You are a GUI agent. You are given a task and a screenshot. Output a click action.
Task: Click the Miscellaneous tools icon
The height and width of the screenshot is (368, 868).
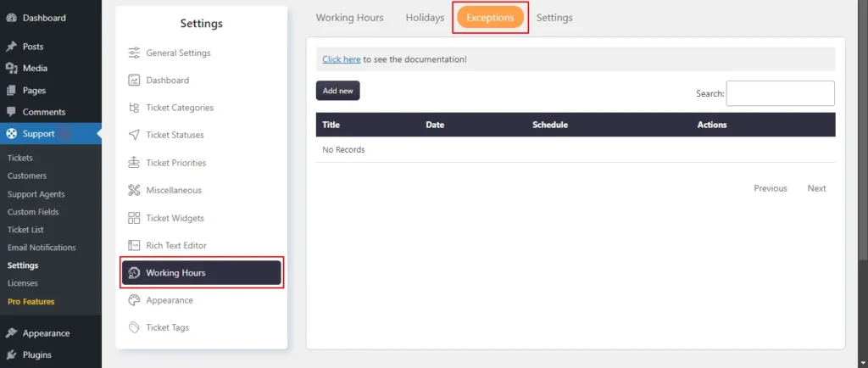coord(134,190)
